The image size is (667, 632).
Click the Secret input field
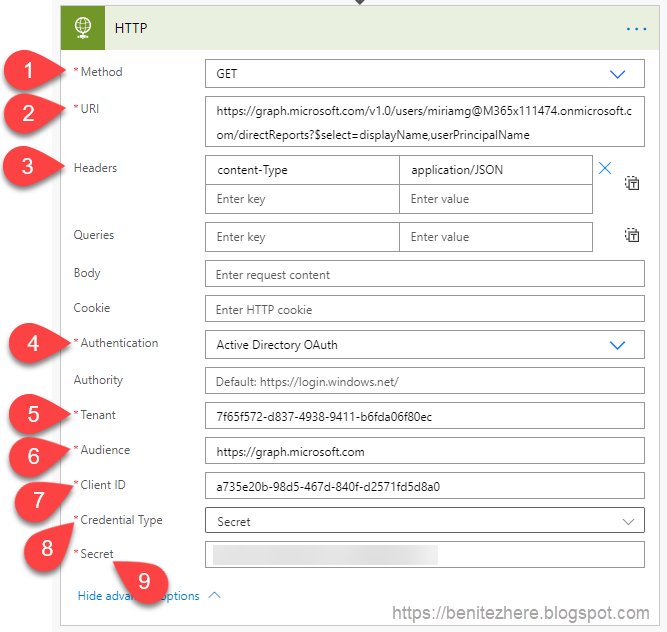tap(425, 555)
